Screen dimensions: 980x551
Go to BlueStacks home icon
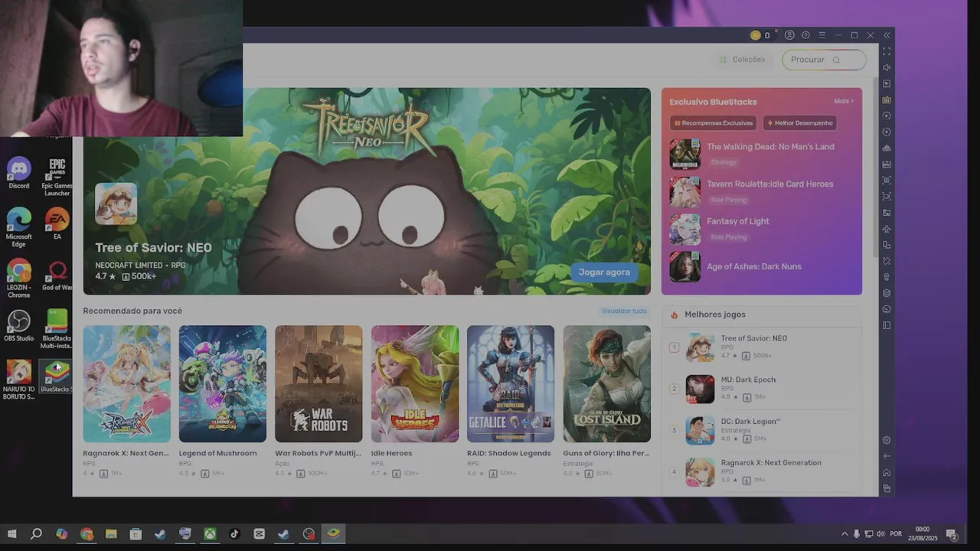point(887,472)
